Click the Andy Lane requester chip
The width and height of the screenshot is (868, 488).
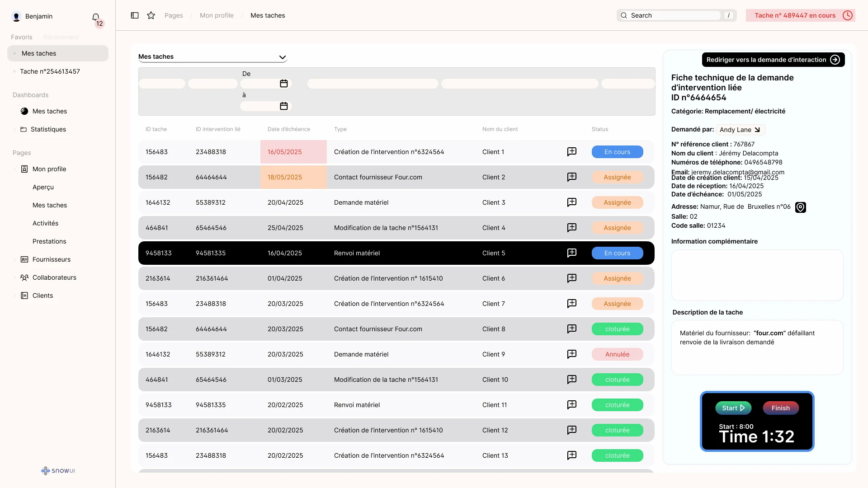point(741,130)
